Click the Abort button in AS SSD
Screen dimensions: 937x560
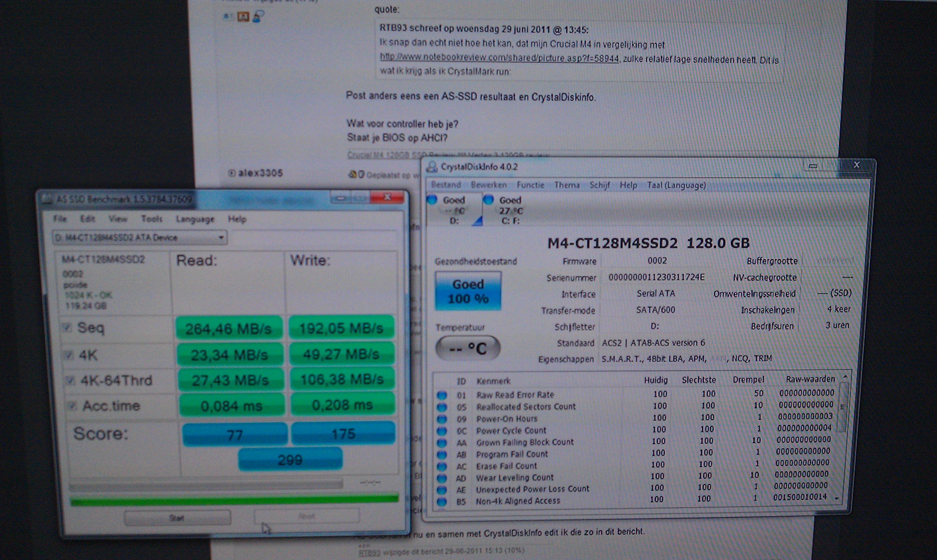coord(307,516)
